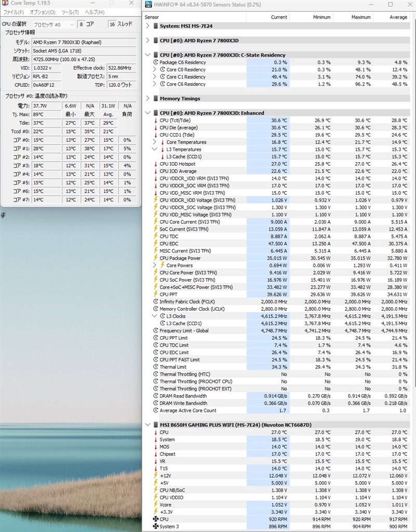Image resolution: width=416 pixels, height=532 pixels.
Task: Click thermometer icon of CPU Die (average)
Action: [x=156, y=128]
